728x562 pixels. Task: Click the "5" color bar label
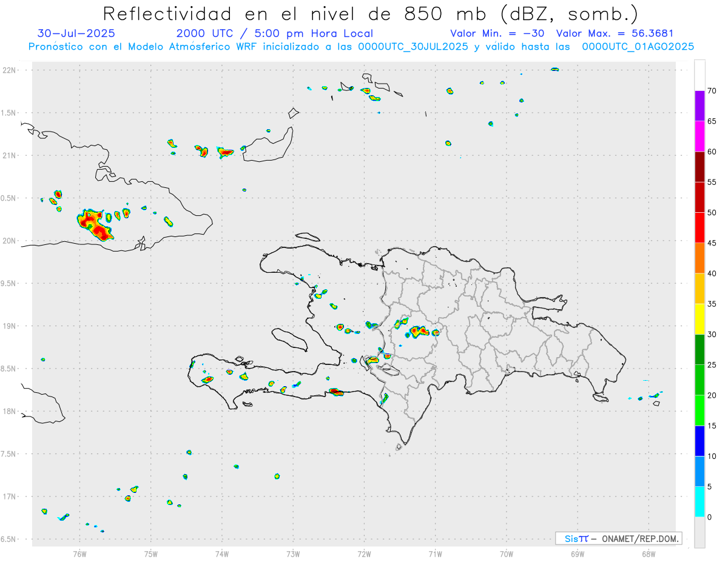tap(710, 487)
